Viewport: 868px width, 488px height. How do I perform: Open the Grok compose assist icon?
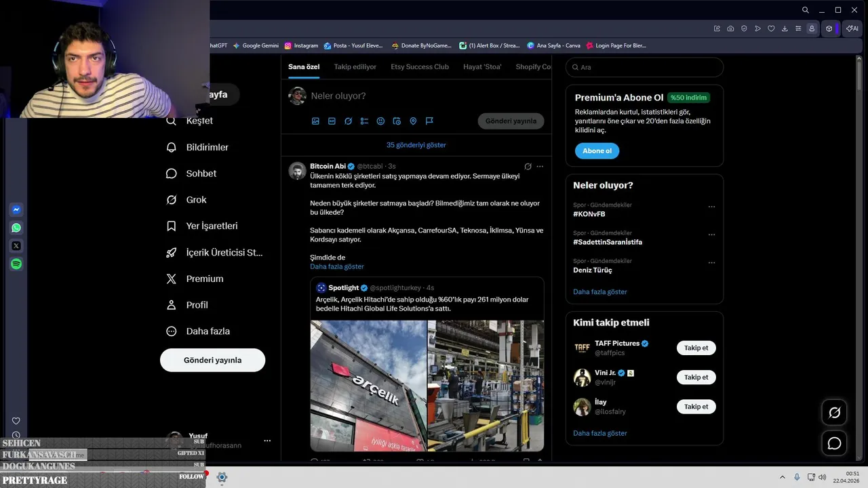[x=348, y=121]
